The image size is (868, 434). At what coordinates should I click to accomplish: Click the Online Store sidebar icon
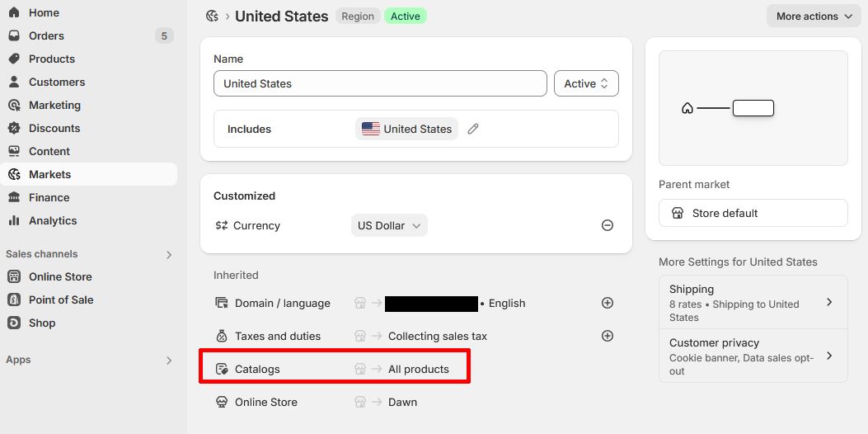(x=14, y=276)
